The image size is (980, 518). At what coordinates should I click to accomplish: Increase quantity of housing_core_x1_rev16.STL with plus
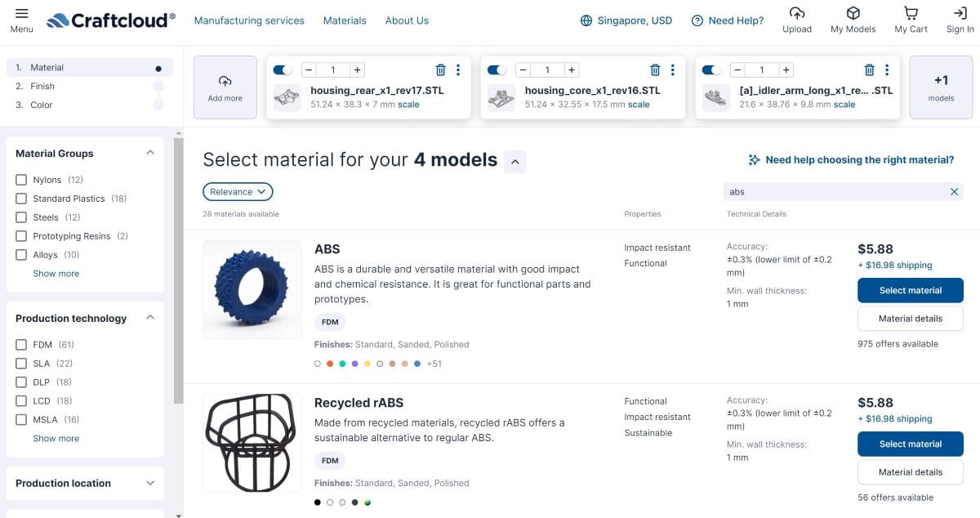(x=572, y=70)
